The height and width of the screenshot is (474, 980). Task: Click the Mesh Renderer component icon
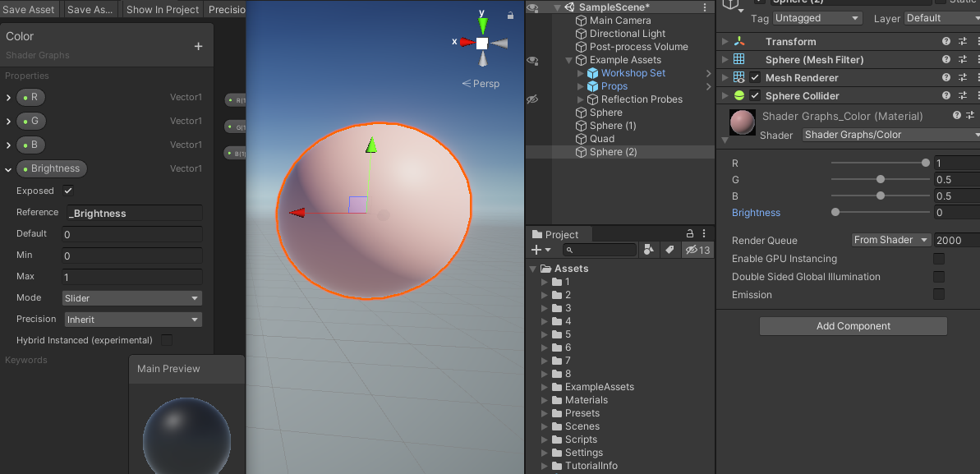click(x=739, y=77)
